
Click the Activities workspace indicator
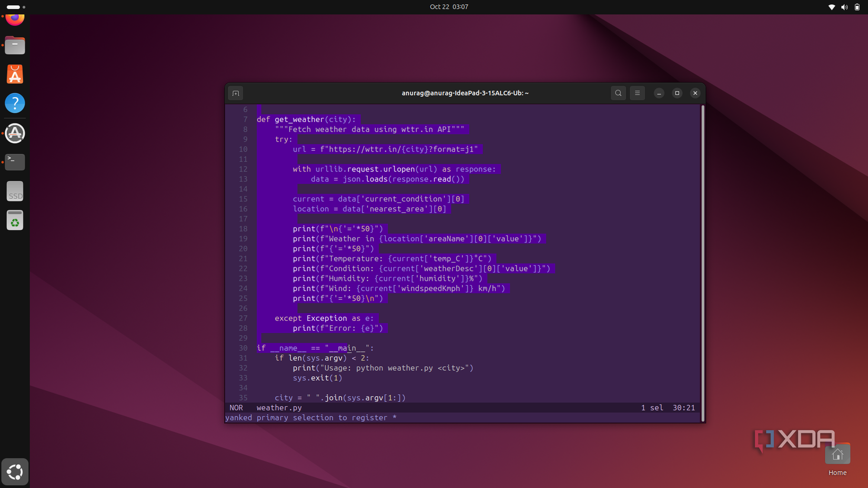tap(16, 7)
